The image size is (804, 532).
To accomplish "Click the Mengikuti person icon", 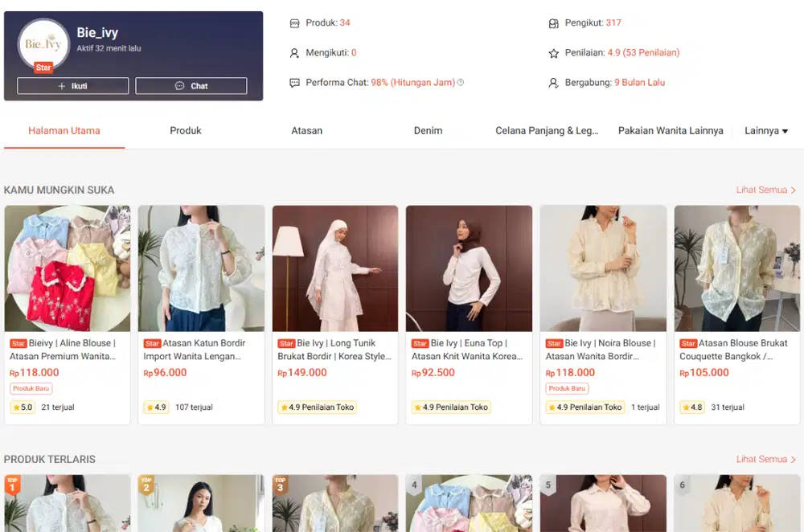I will [294, 53].
